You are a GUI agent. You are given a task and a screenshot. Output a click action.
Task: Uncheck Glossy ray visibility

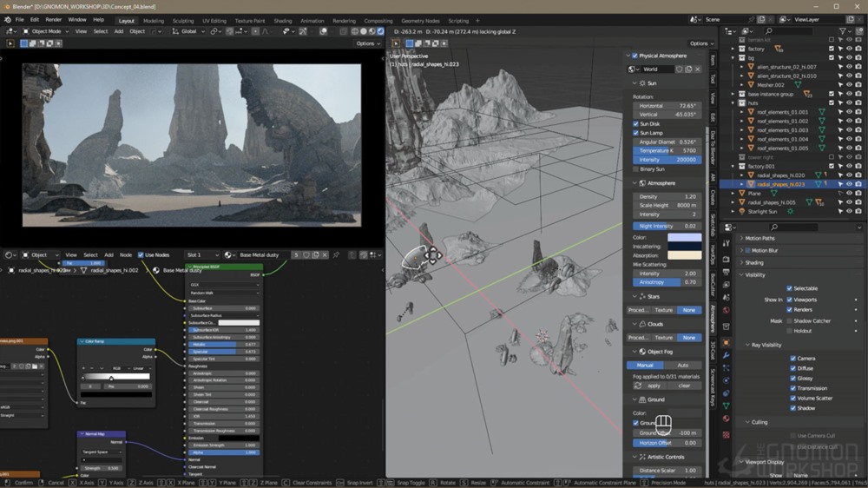click(792, 379)
